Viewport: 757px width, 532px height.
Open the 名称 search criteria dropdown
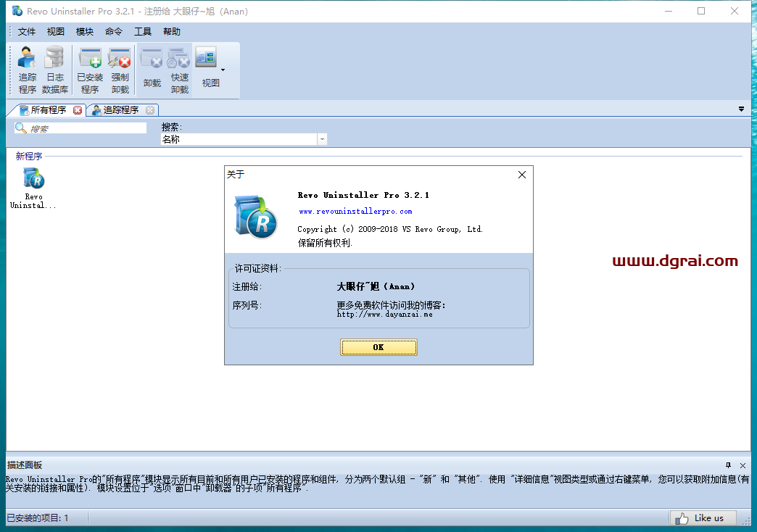tap(321, 139)
